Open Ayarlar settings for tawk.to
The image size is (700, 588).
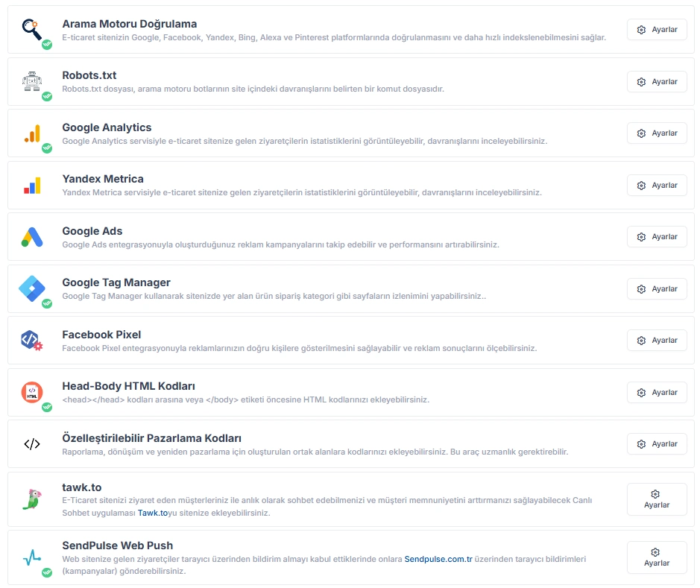tap(657, 499)
